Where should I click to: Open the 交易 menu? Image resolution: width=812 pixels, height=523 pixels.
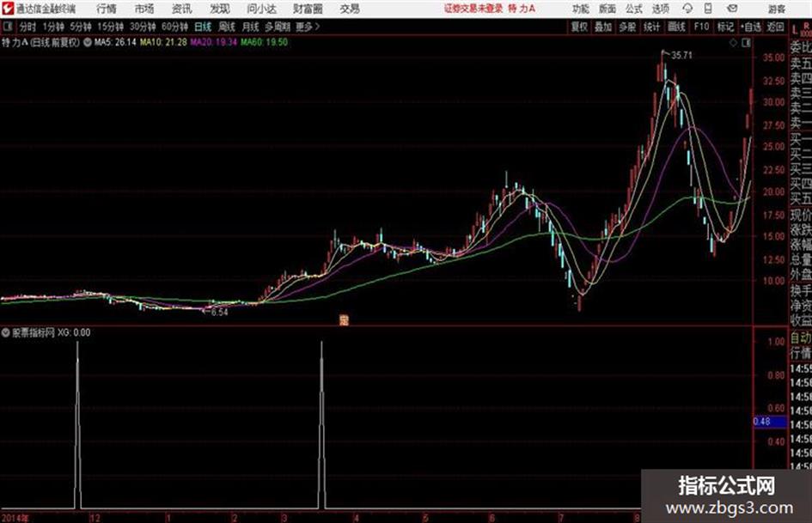click(x=350, y=9)
